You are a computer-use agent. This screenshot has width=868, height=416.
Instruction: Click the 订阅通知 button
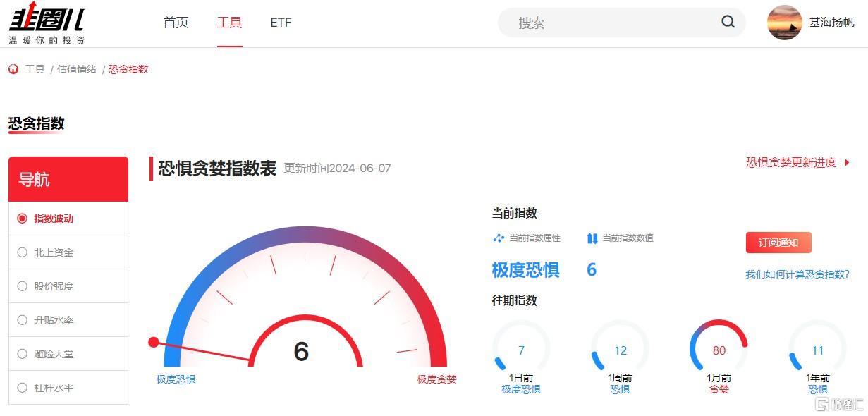[x=778, y=243]
